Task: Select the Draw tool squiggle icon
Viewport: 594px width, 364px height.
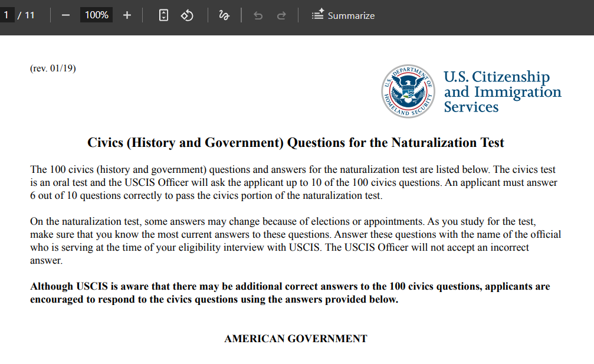Action: [224, 15]
